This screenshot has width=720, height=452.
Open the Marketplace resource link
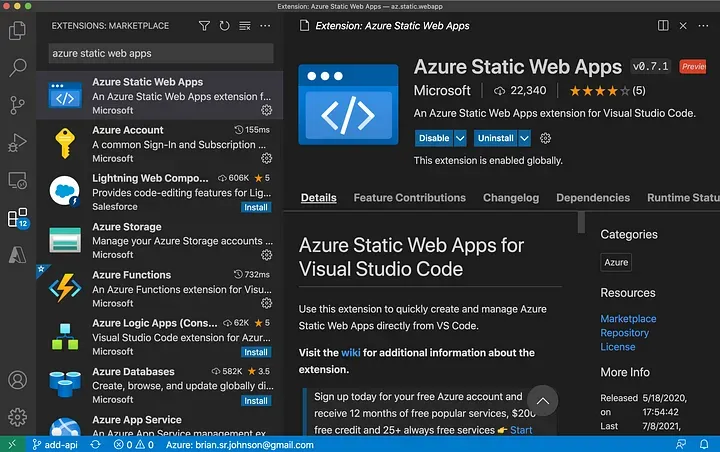click(628, 318)
